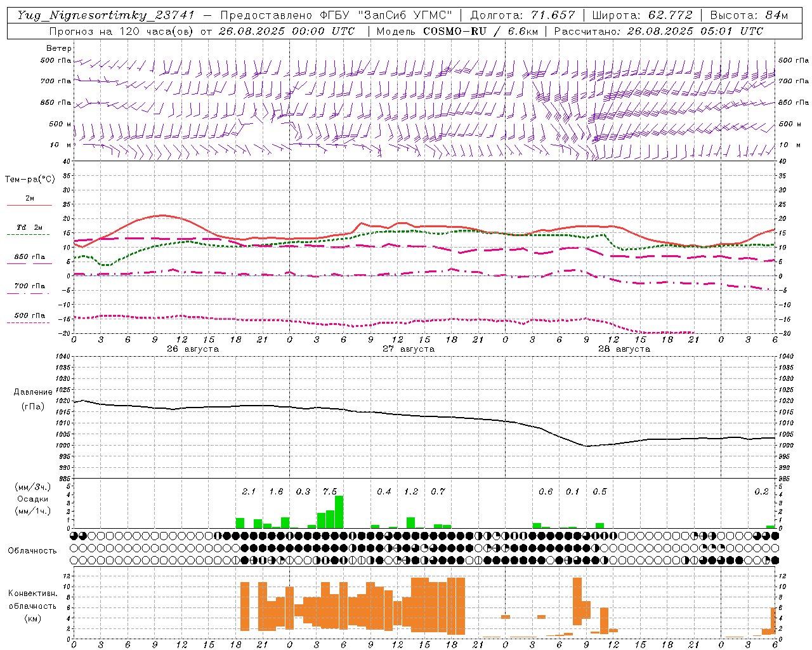Image resolution: width=812 pixels, height=650 pixels.
Task: Click the 700 гПа temperature legend label
Action: pyautogui.click(x=29, y=286)
